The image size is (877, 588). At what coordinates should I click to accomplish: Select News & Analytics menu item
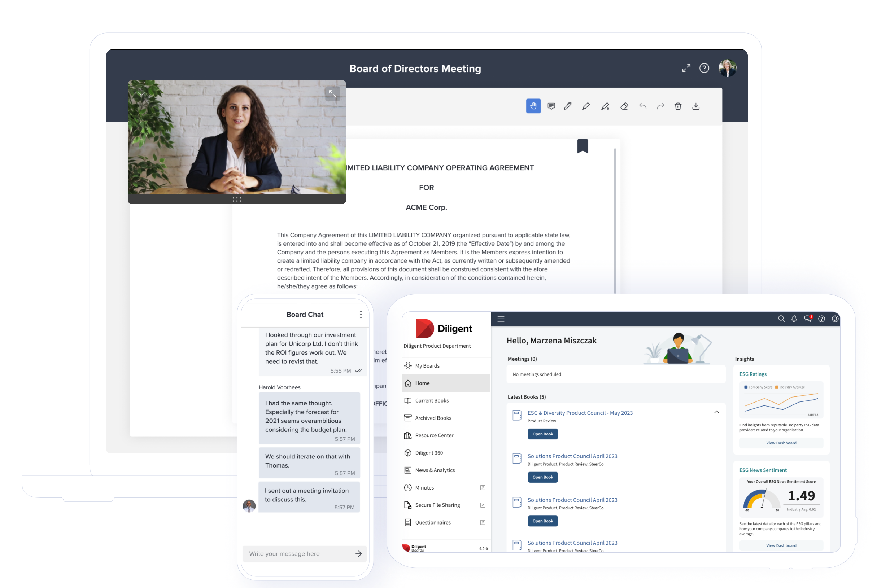click(x=435, y=470)
